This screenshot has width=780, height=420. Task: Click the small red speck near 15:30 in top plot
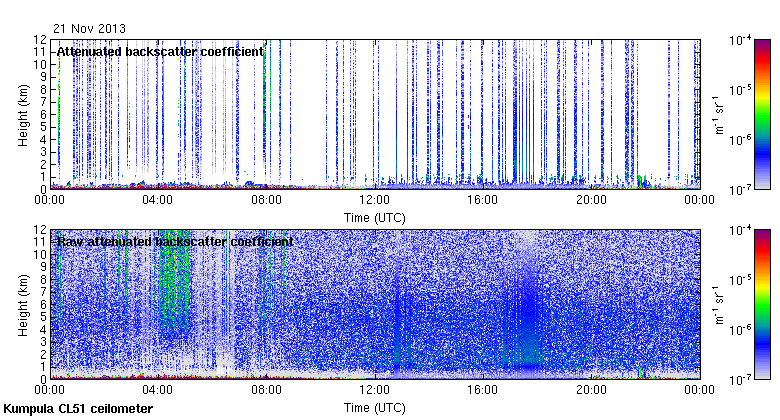468,121
